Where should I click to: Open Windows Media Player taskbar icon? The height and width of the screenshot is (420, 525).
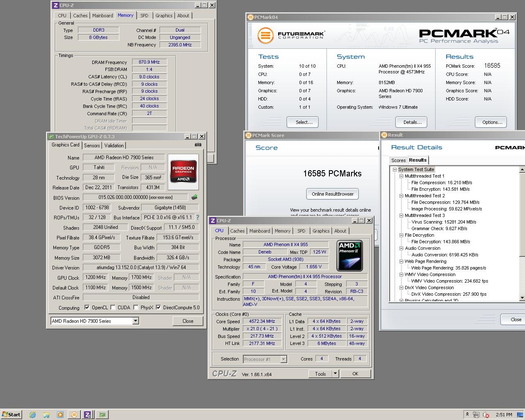click(60, 415)
